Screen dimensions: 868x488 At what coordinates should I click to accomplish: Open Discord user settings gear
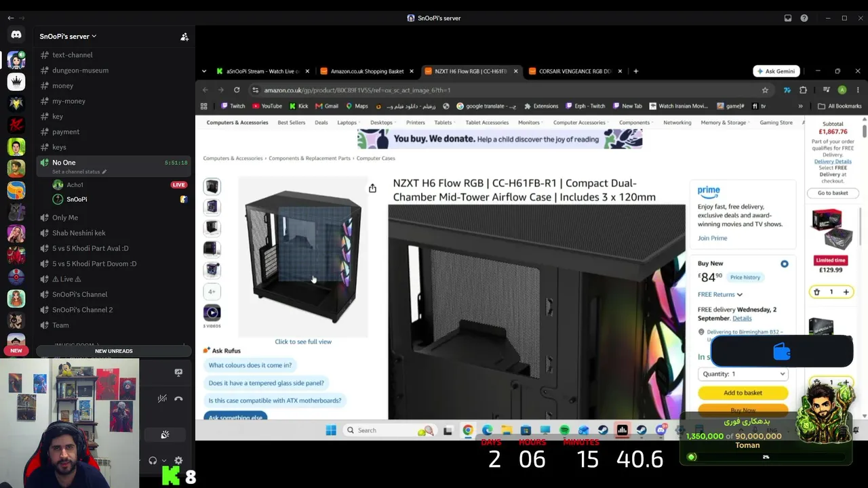click(x=178, y=461)
